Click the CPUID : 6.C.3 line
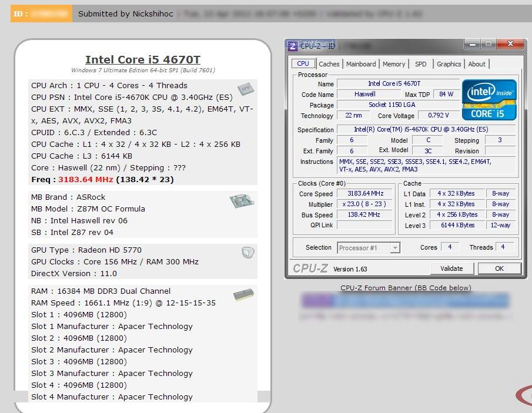The image size is (532, 413). (x=94, y=133)
